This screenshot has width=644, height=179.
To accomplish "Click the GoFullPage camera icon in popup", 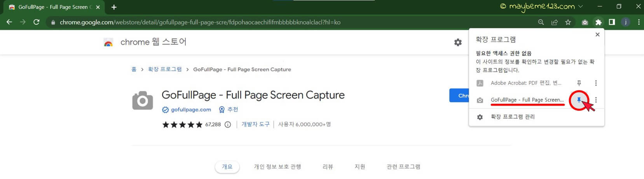I will point(480,100).
